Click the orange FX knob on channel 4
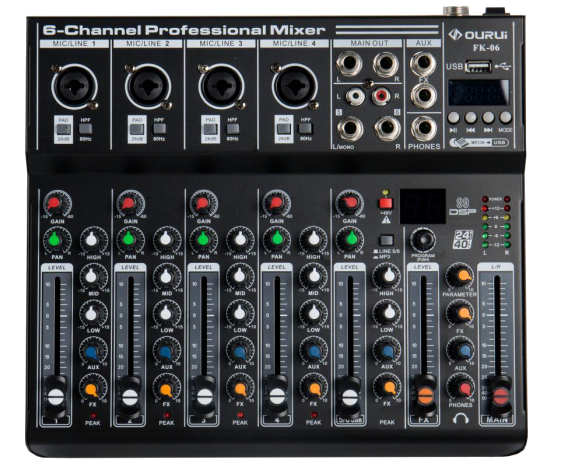This screenshot has width=568, height=467. (314, 388)
